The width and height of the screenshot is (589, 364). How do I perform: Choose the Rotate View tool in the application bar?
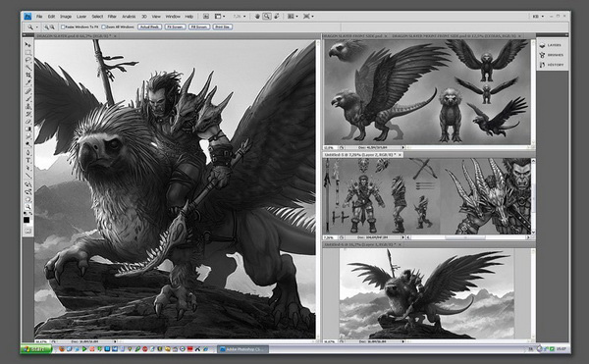[x=277, y=16]
